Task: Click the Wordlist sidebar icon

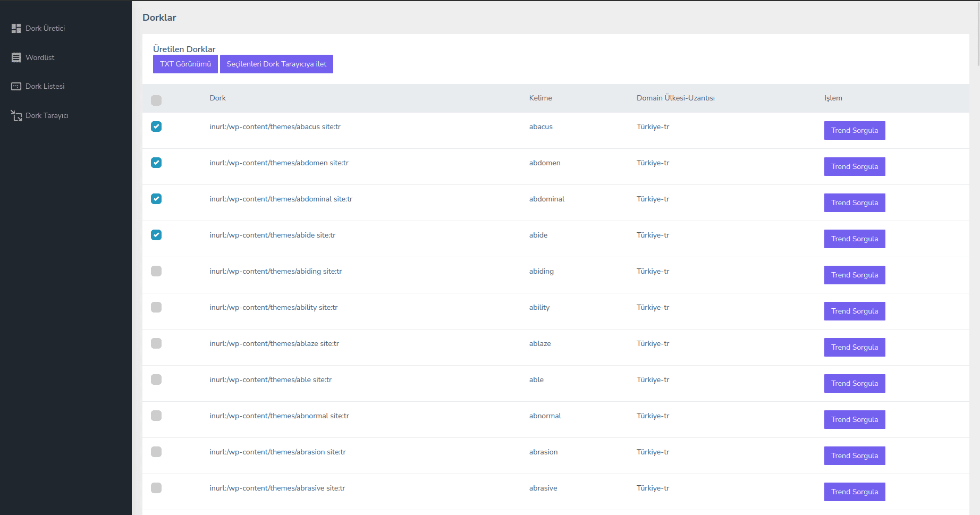Action: click(x=16, y=57)
